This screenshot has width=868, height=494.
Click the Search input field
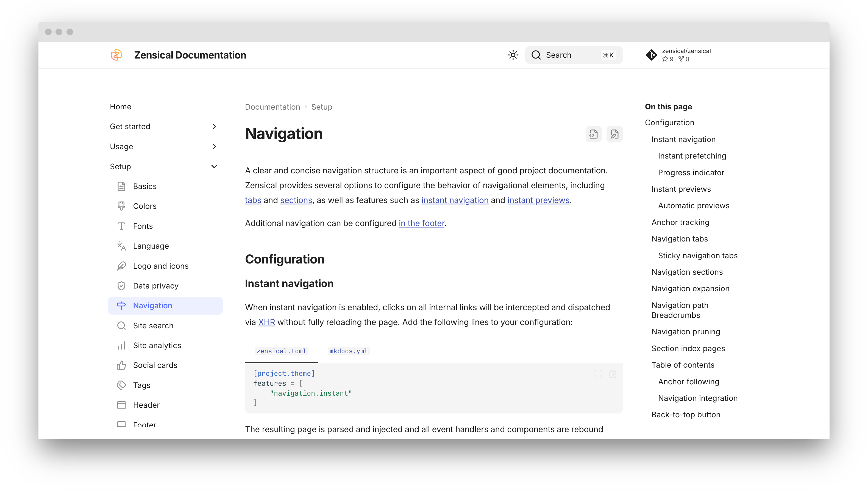click(x=573, y=55)
